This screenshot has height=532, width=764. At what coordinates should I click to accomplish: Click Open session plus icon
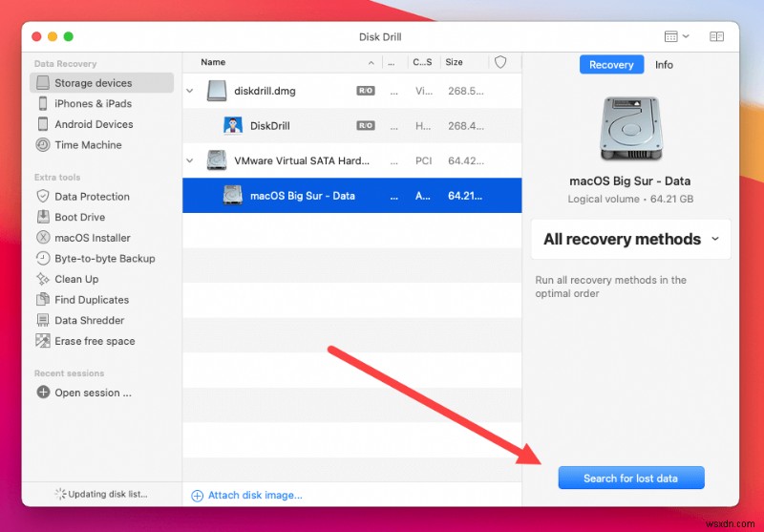[x=43, y=393]
